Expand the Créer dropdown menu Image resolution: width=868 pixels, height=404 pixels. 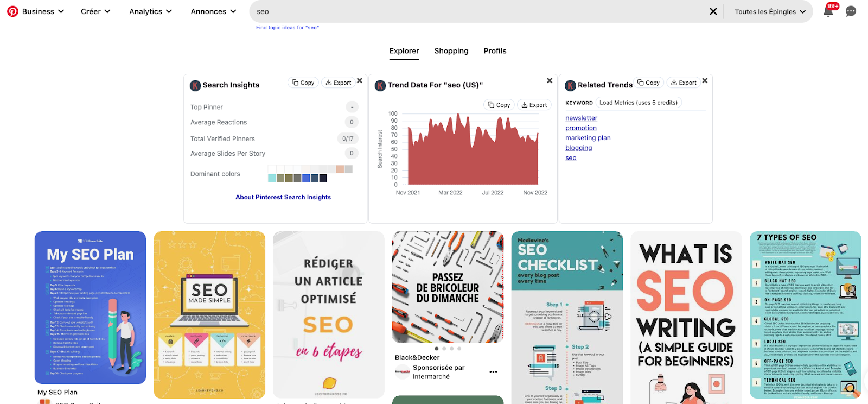tap(95, 11)
